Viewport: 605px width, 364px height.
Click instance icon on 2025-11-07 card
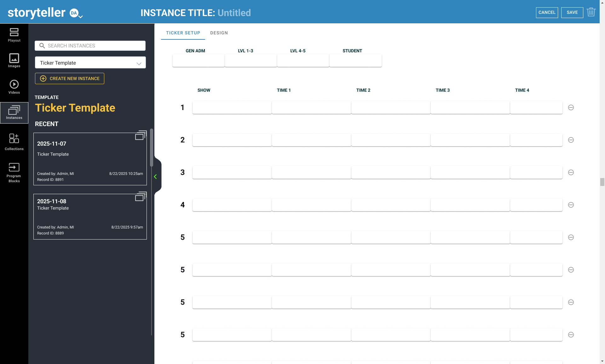pyautogui.click(x=141, y=136)
